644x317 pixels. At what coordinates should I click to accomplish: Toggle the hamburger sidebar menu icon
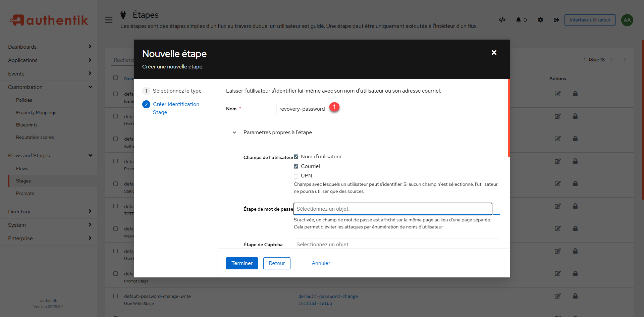point(109,20)
